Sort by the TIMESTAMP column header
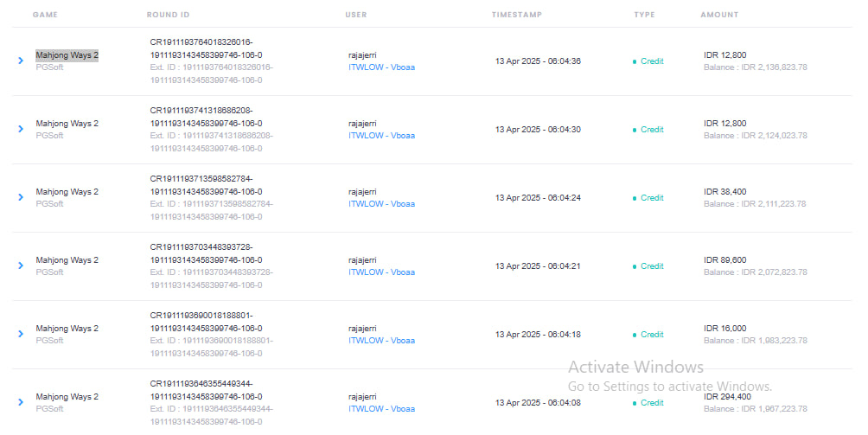 [x=516, y=15]
